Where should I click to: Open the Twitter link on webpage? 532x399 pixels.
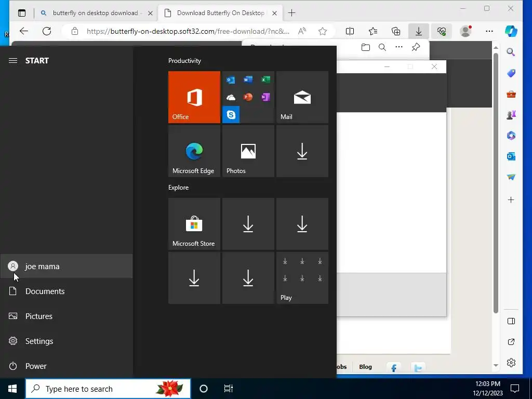coord(418,367)
